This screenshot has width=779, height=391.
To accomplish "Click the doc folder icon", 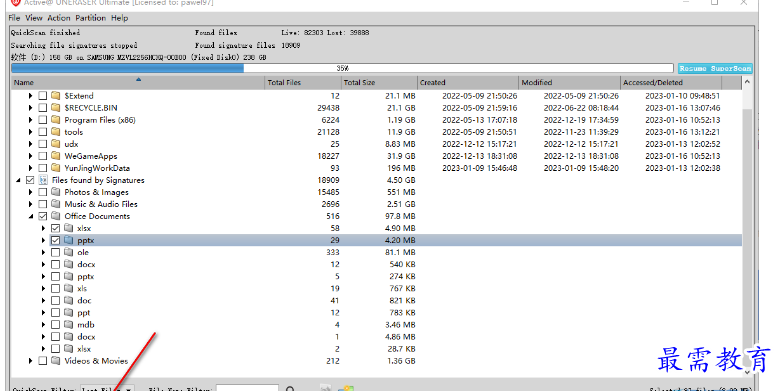I will pyautogui.click(x=69, y=301).
